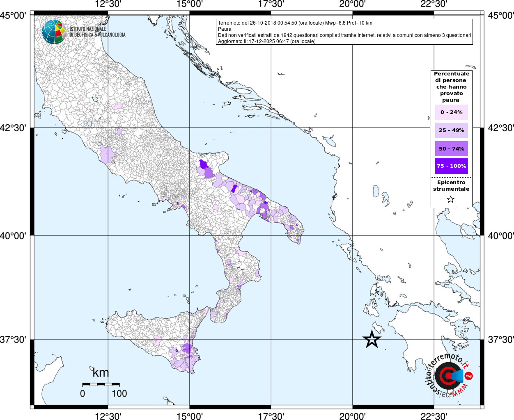Click the top 15°00' longitude label
Image resolution: width=514 pixels, height=420 pixels.
(189, 5)
